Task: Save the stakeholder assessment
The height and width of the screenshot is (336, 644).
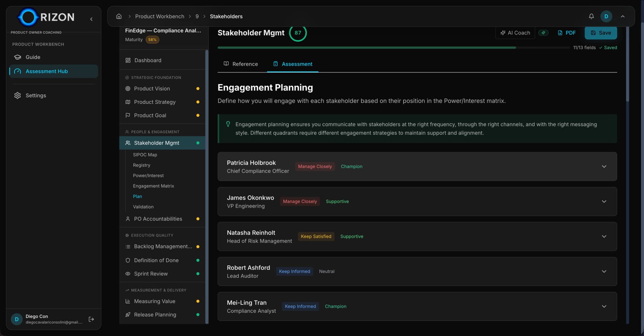Action: [600, 33]
